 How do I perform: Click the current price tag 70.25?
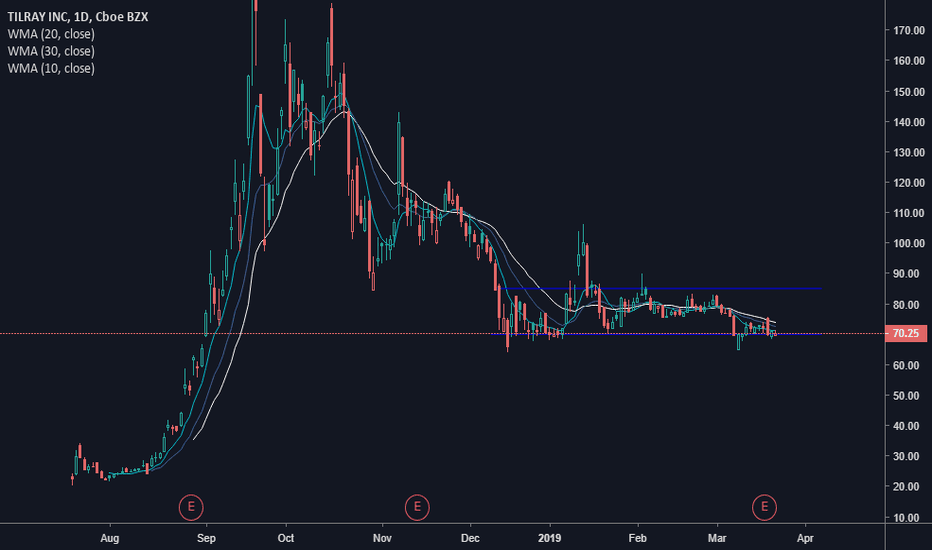click(906, 334)
